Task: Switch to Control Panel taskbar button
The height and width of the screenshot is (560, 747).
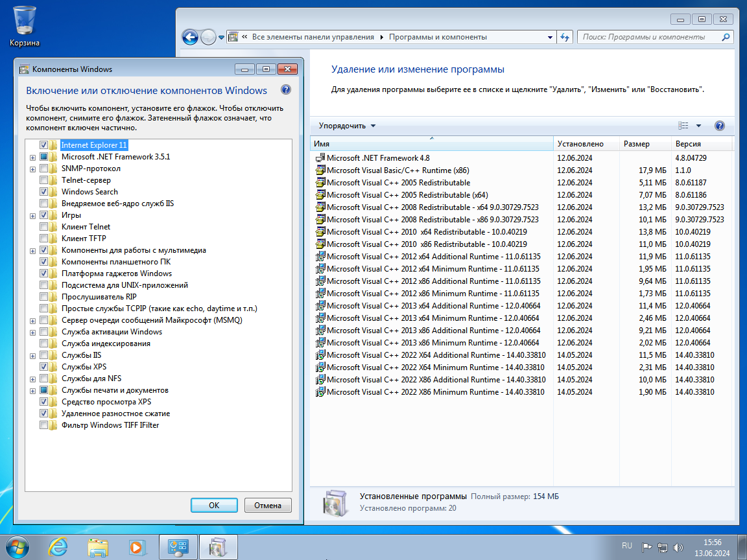Action: [x=178, y=547]
